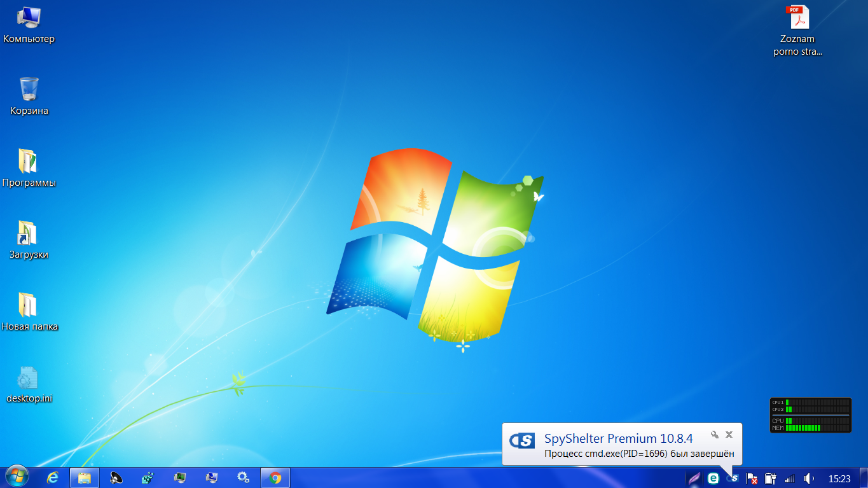Open Action Center flag tray icon
868x488 pixels.
752,478
